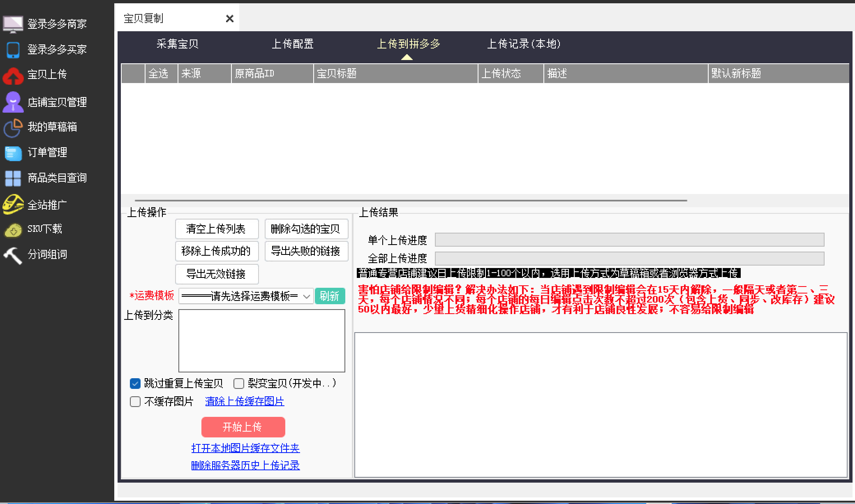855x504 pixels.
Task: Open the 上传记录(本地) tab
Action: (524, 44)
